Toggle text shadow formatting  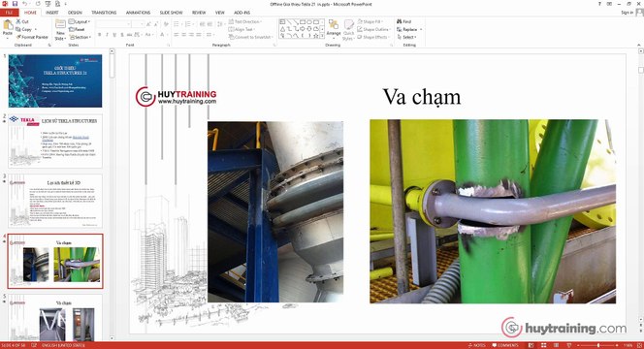point(122,35)
